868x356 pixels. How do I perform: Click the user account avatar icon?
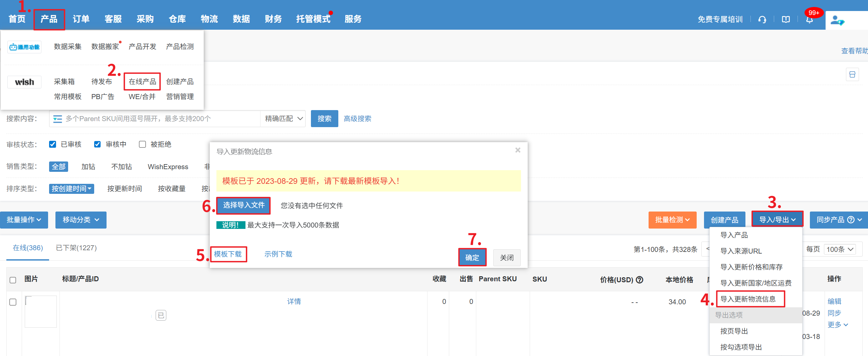(837, 20)
